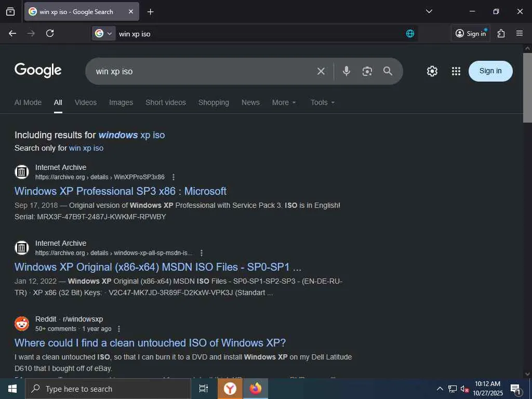This screenshot has height=399, width=532.
Task: Open the notification center icon
Action: [x=516, y=389]
